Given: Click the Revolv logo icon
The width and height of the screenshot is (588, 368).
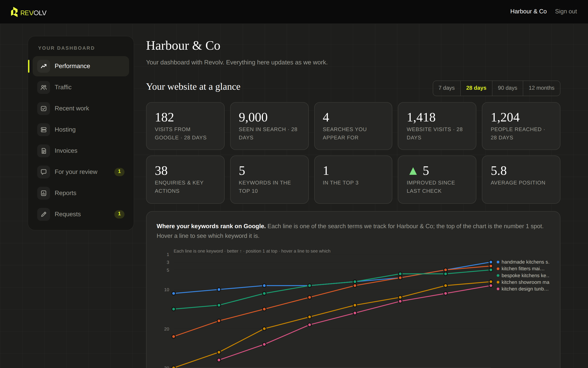Looking at the screenshot, I should pos(14,12).
